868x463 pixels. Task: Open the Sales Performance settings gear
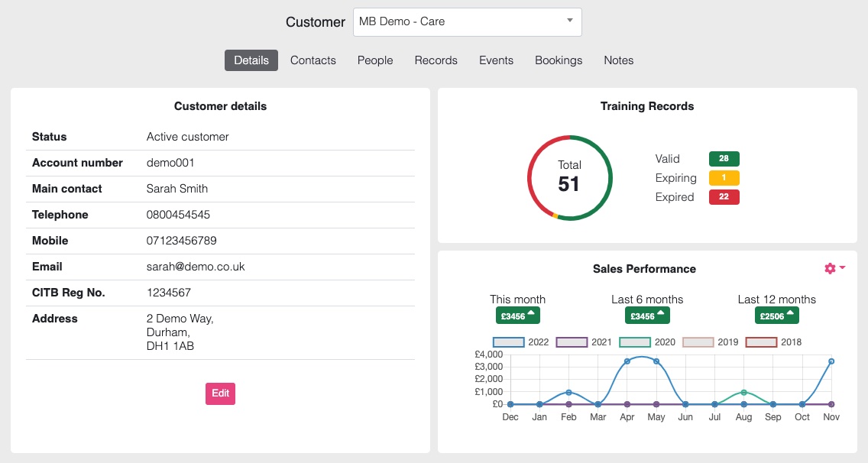[831, 268]
